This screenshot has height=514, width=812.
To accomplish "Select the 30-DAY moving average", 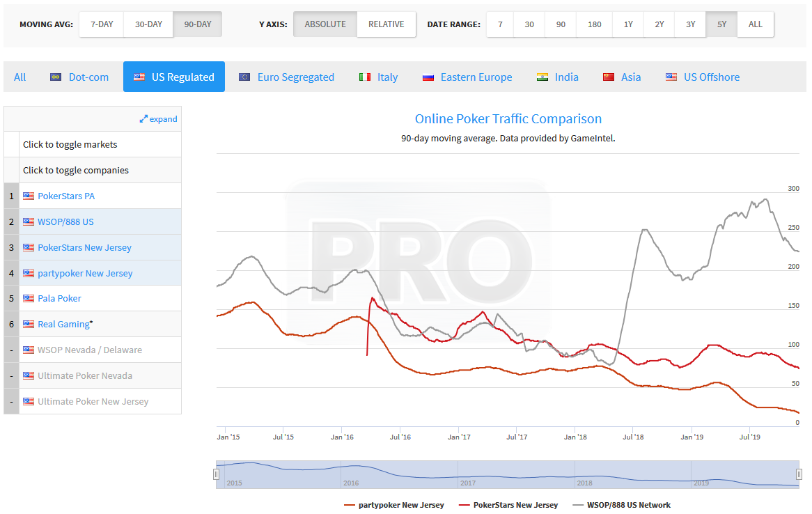I will (x=148, y=24).
